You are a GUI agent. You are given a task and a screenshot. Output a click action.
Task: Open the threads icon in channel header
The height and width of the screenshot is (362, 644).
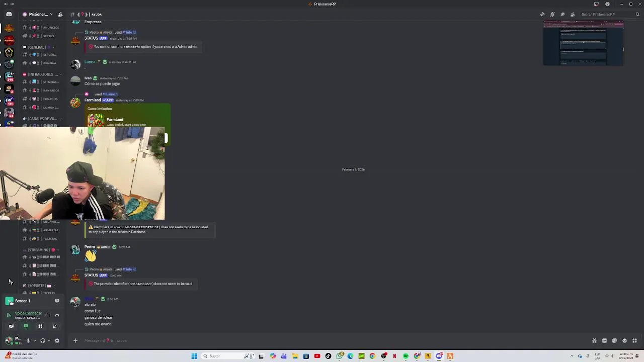pos(542,14)
